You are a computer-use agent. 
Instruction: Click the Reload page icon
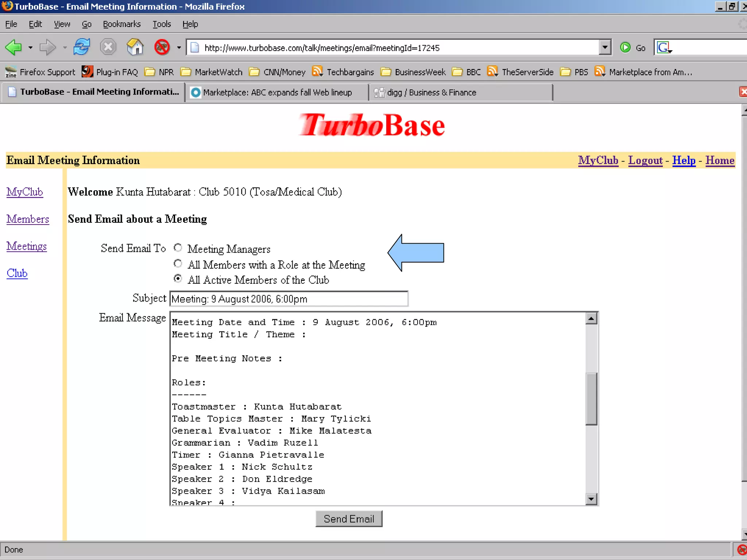pyautogui.click(x=81, y=47)
